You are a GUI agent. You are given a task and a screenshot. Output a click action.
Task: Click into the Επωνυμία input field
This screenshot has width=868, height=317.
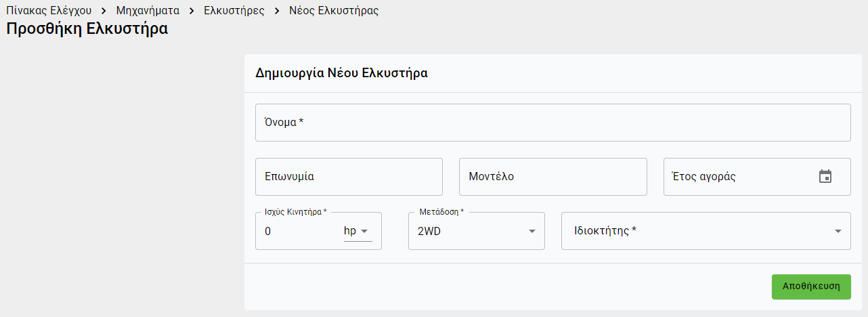coord(349,177)
